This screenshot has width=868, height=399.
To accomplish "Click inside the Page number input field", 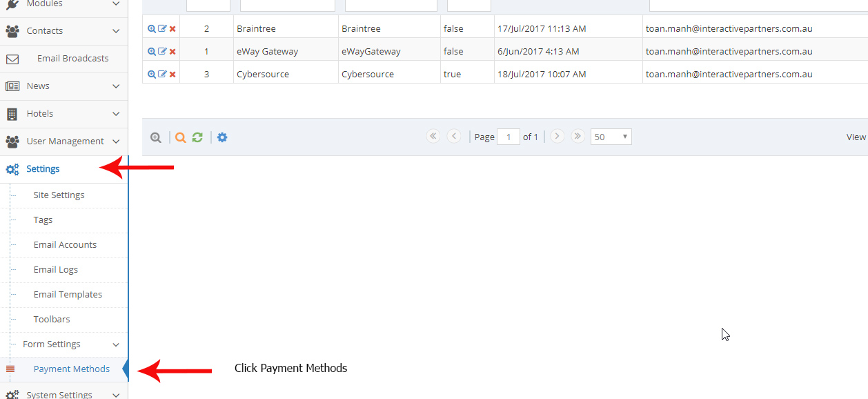I will [x=509, y=136].
